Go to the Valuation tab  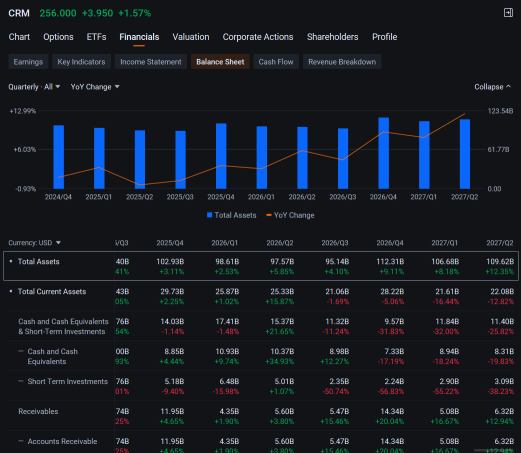tap(191, 37)
